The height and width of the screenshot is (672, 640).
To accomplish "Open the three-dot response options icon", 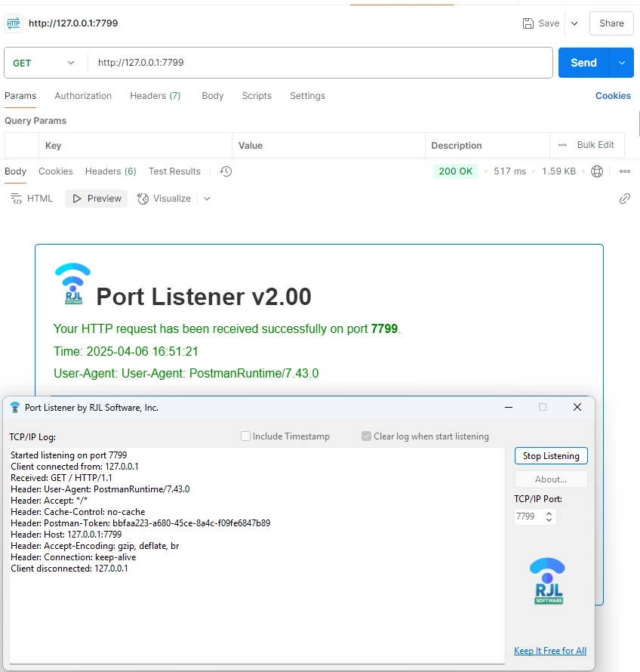I will click(624, 171).
